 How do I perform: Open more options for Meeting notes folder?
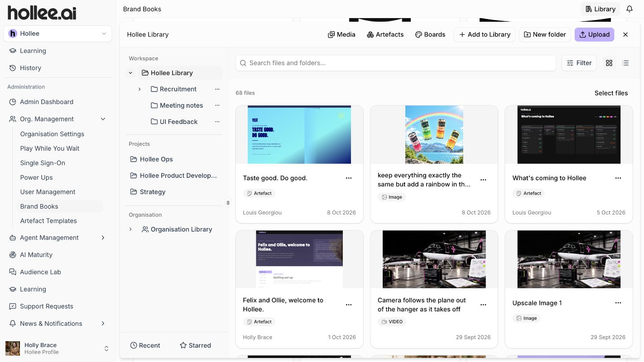[x=217, y=105]
